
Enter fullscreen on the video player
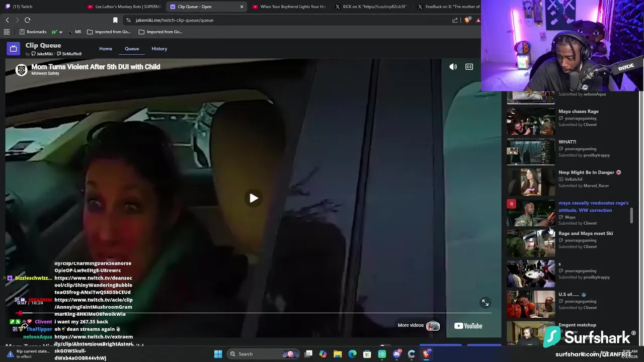click(485, 303)
